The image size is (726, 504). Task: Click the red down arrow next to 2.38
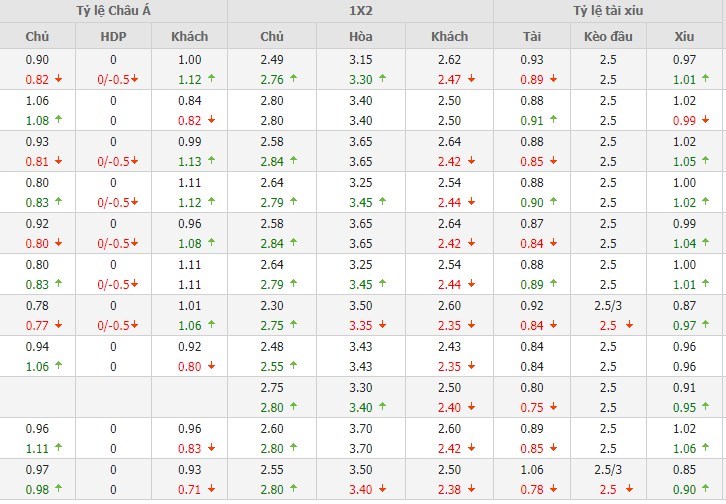pos(471,488)
